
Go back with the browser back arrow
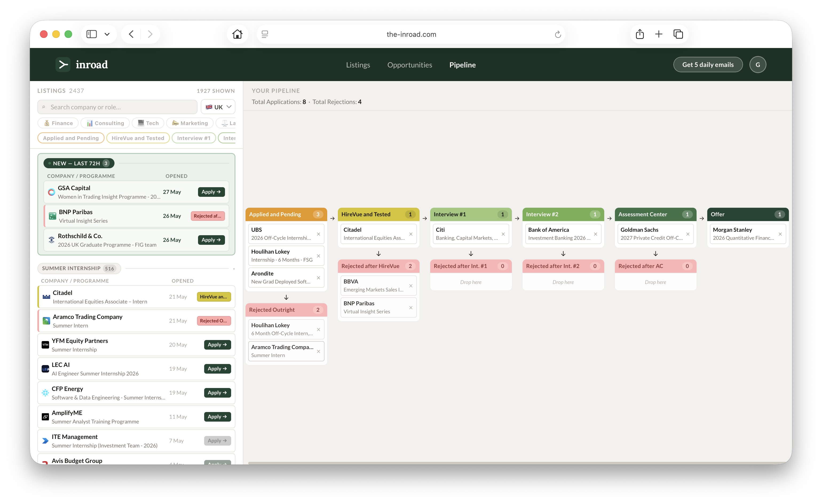(x=131, y=34)
